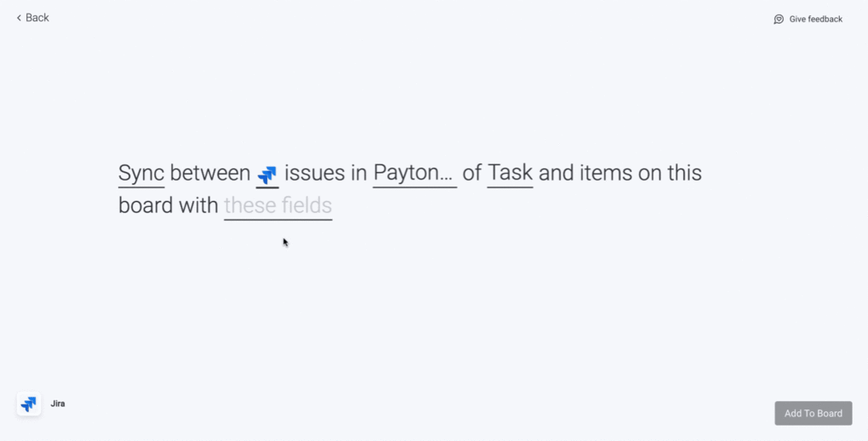868x441 pixels.
Task: Click the 'board with' text in the recipe
Action: pyautogui.click(x=168, y=205)
